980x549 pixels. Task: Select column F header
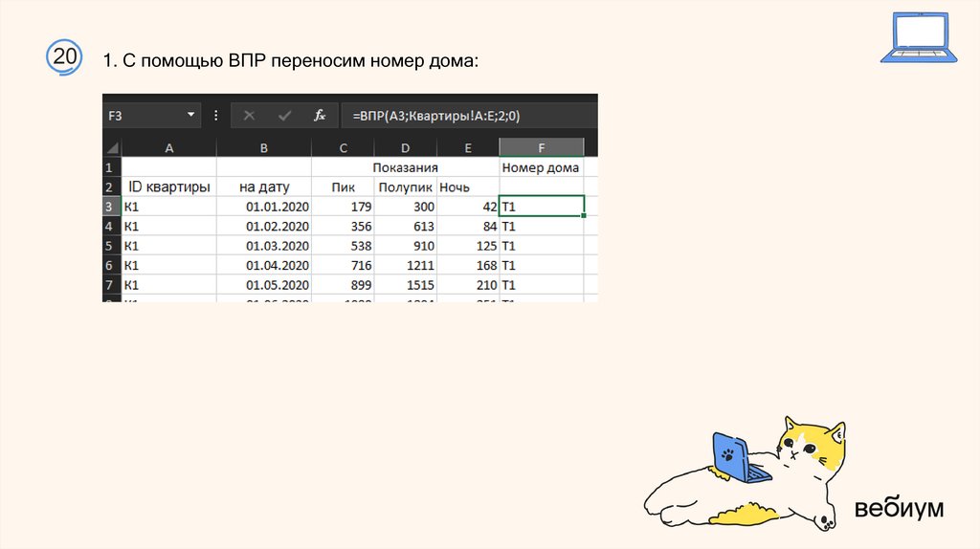[x=542, y=148]
